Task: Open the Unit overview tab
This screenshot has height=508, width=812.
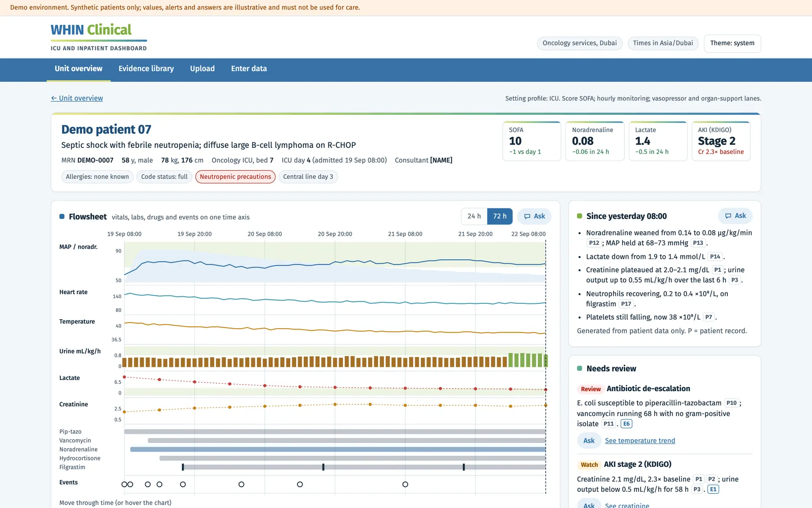Action: coord(79,69)
